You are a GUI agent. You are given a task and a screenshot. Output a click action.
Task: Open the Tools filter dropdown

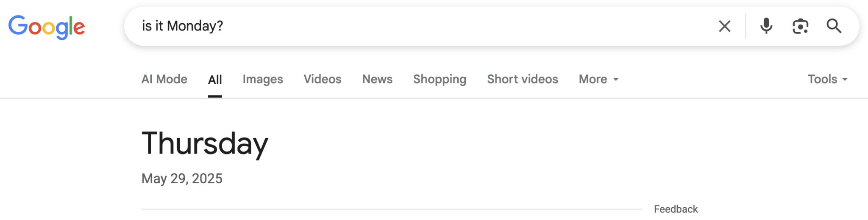click(827, 79)
